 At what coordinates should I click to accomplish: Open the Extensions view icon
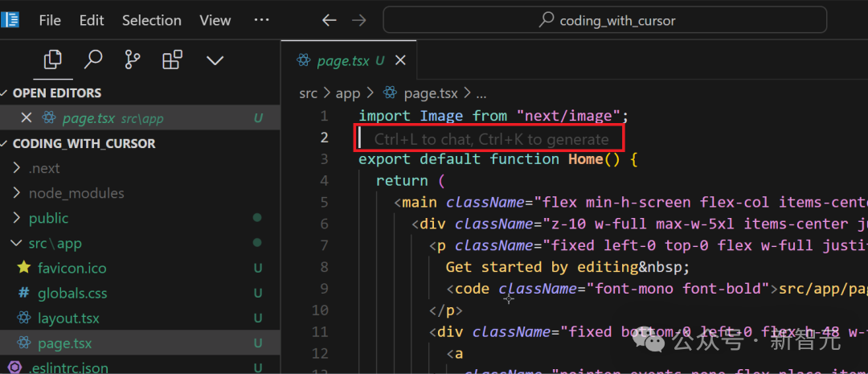click(172, 60)
